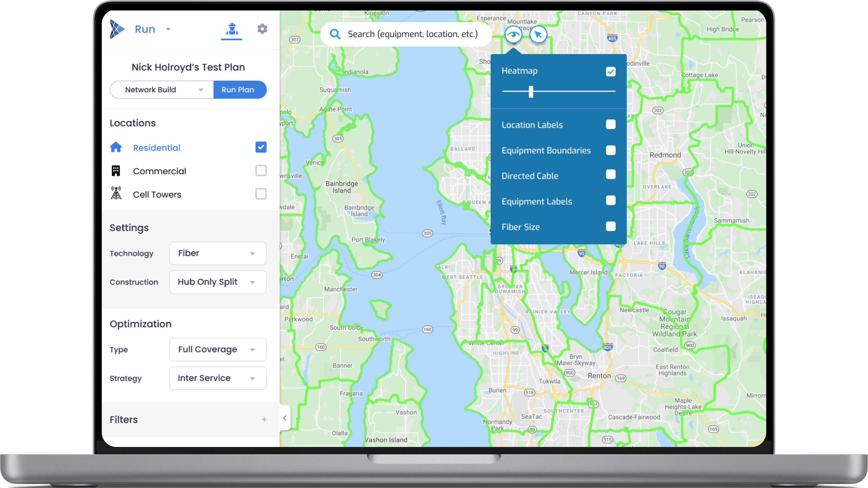Click the app logo icon

[117, 29]
